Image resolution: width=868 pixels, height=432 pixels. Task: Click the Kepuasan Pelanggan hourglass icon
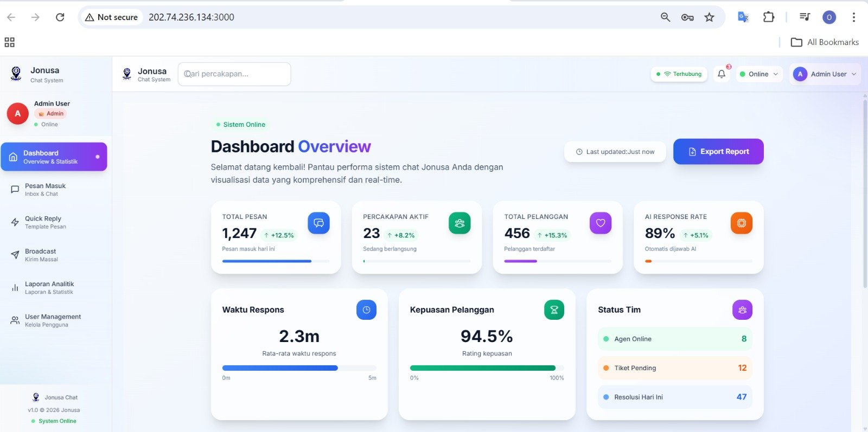point(554,310)
